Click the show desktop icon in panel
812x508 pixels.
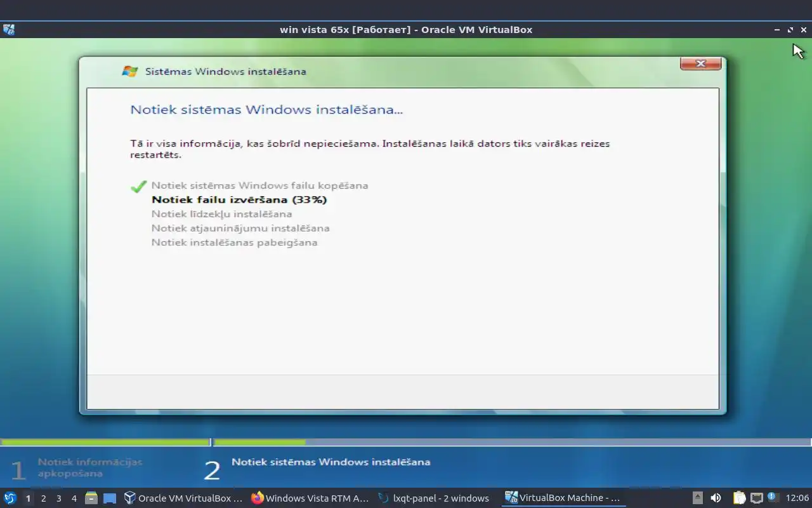point(110,498)
